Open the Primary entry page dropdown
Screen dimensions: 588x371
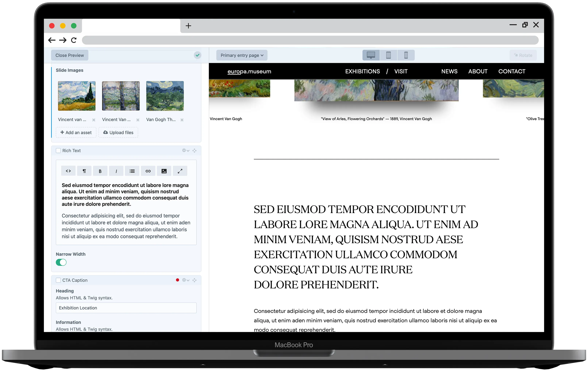point(242,55)
